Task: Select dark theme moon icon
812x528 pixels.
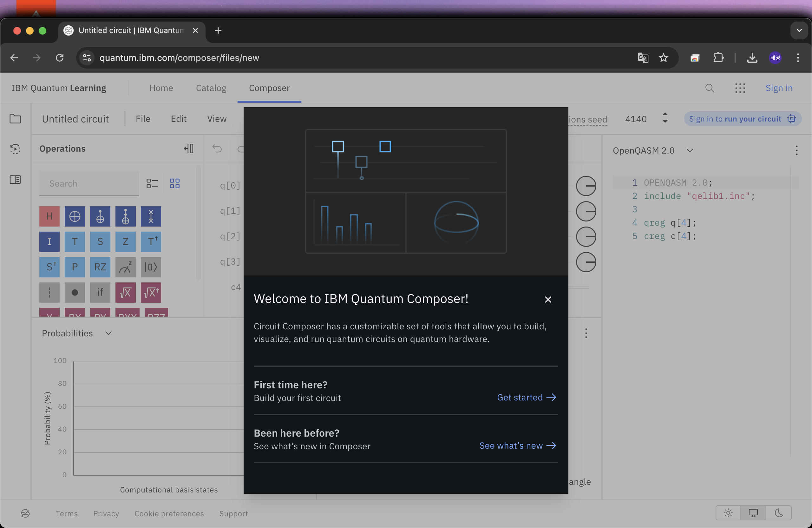Action: (x=779, y=513)
